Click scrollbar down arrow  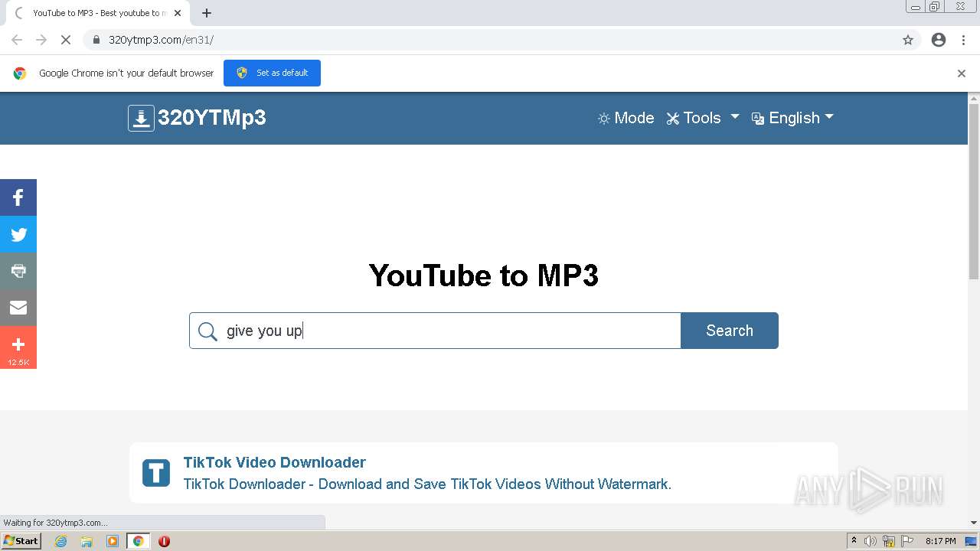974,523
